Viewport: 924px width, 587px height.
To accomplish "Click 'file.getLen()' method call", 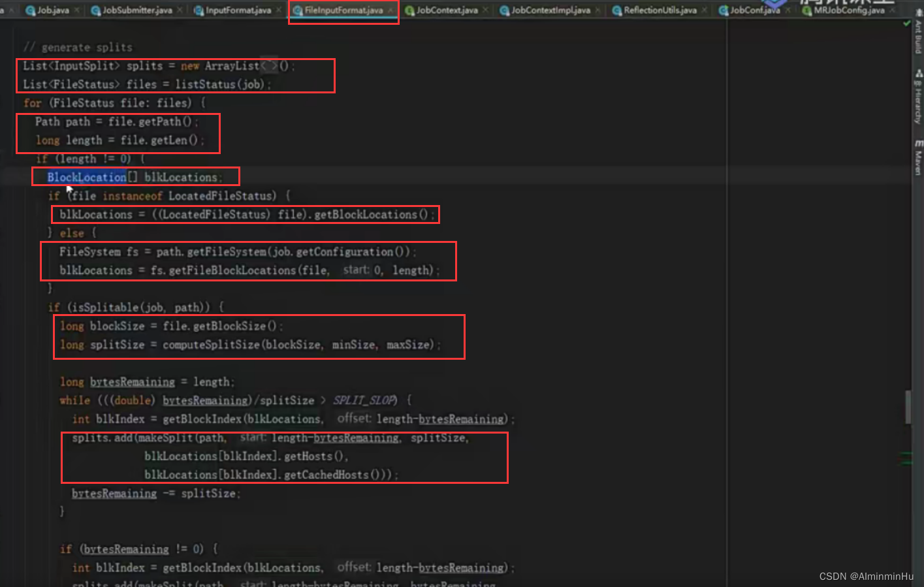I will [x=159, y=140].
